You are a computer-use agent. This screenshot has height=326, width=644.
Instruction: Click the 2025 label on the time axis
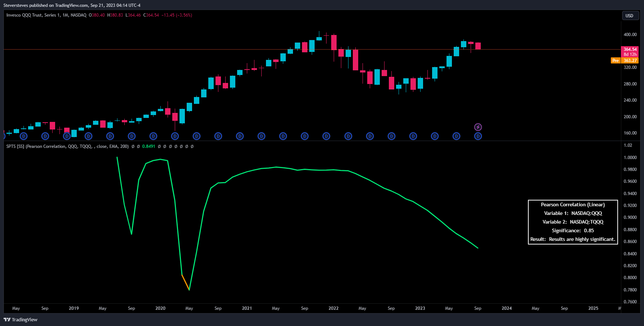593,308
